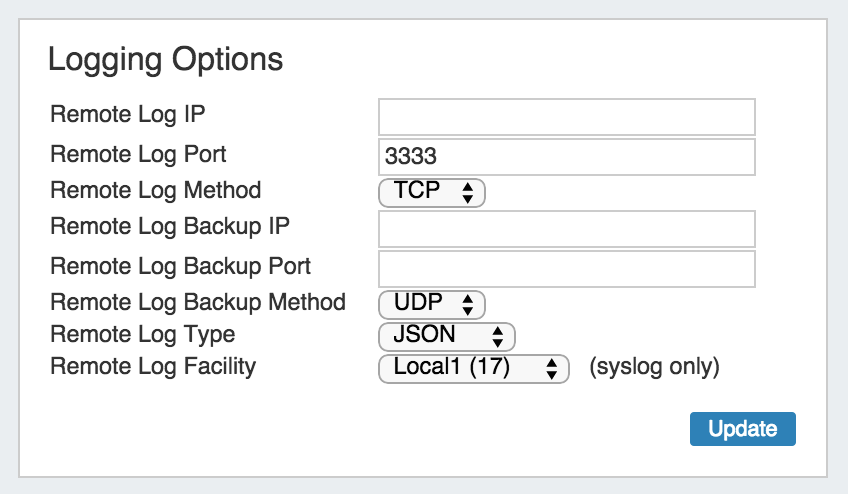This screenshot has width=848, height=494.
Task: Click the "(syslog only)" note text
Action: click(x=654, y=367)
